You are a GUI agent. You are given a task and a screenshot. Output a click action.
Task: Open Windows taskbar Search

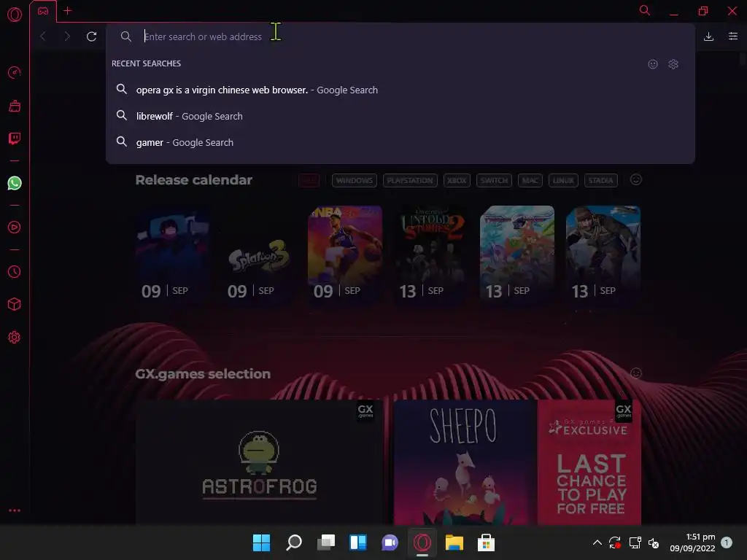[293, 542]
